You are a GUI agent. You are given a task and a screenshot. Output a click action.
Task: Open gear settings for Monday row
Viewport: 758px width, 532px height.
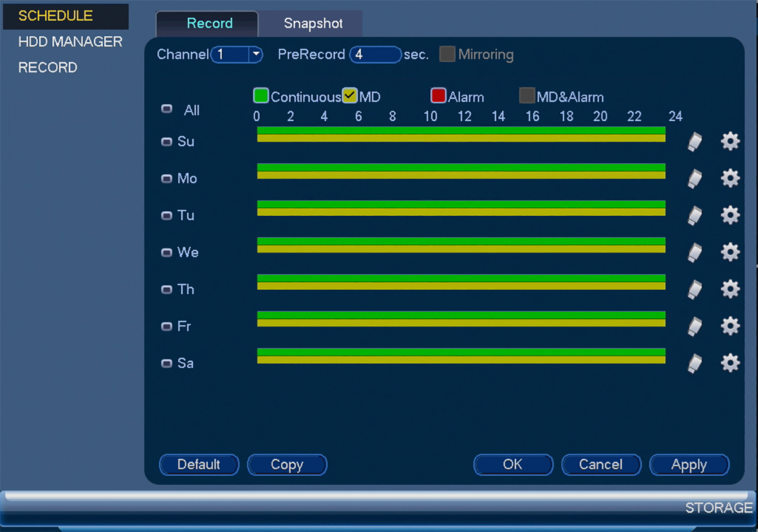click(730, 179)
